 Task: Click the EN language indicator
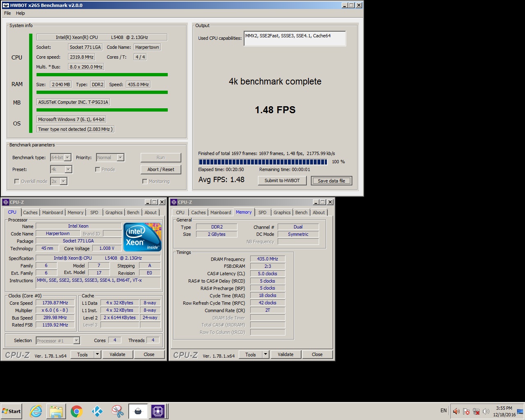click(443, 411)
